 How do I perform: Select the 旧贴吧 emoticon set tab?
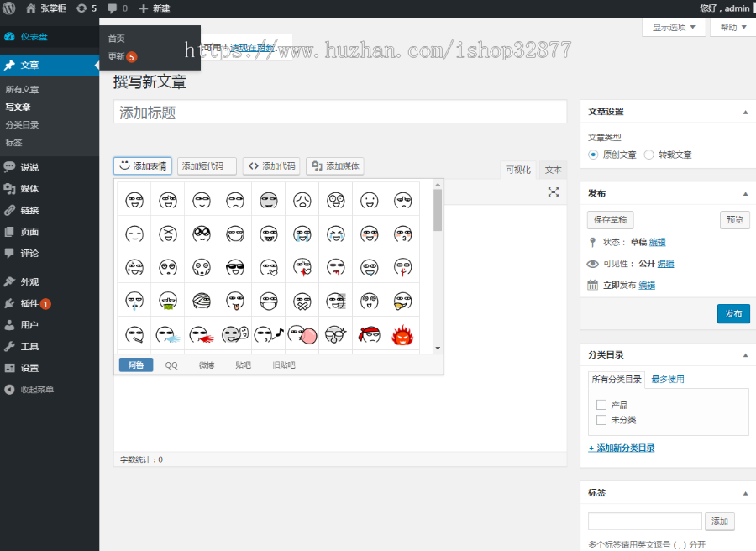tap(284, 365)
